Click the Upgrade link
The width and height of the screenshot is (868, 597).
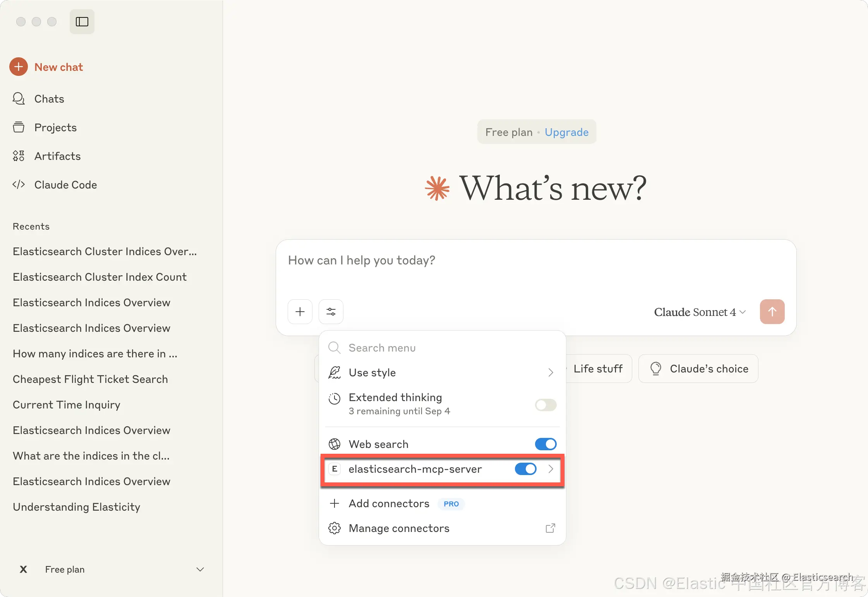pos(566,132)
